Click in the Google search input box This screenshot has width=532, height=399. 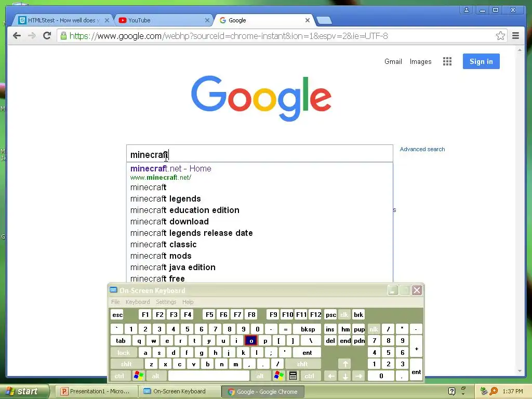260,154
